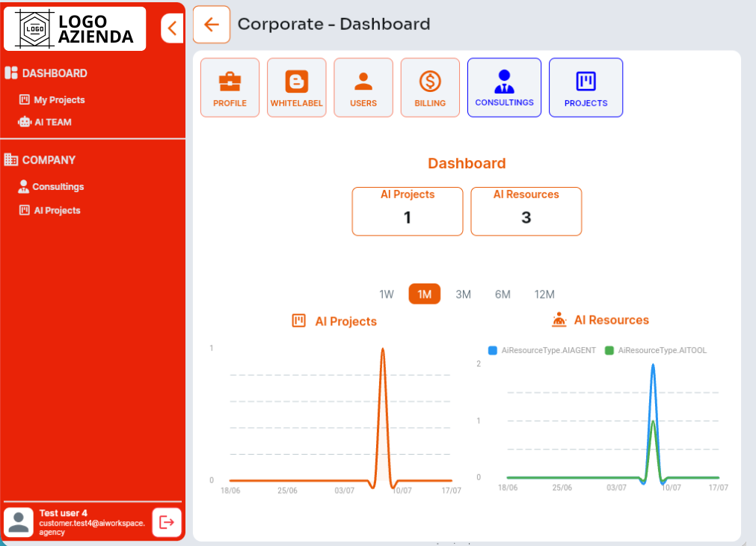Click the Logo Azienda company logo
Viewport: 756px width, 546px height.
(x=75, y=29)
